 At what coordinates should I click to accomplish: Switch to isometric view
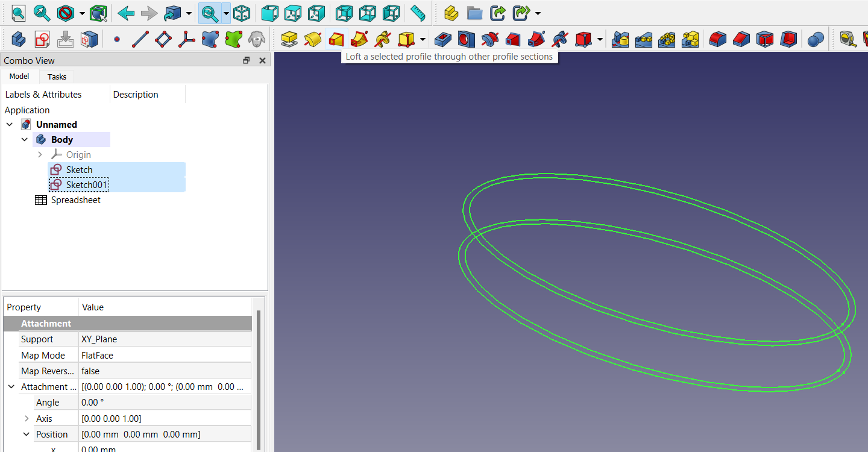[x=242, y=13]
